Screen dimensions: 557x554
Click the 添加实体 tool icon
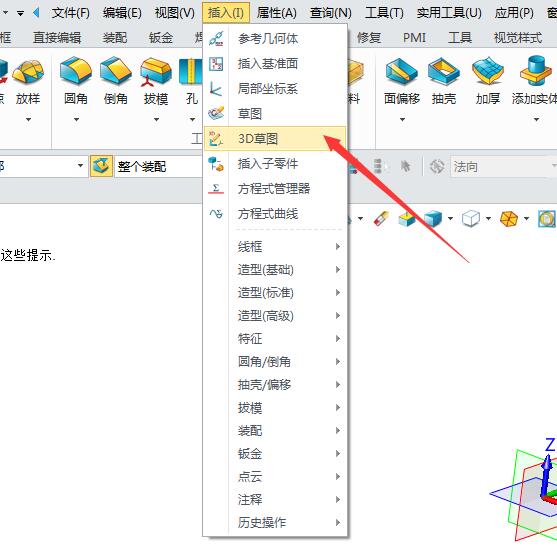tap(536, 70)
